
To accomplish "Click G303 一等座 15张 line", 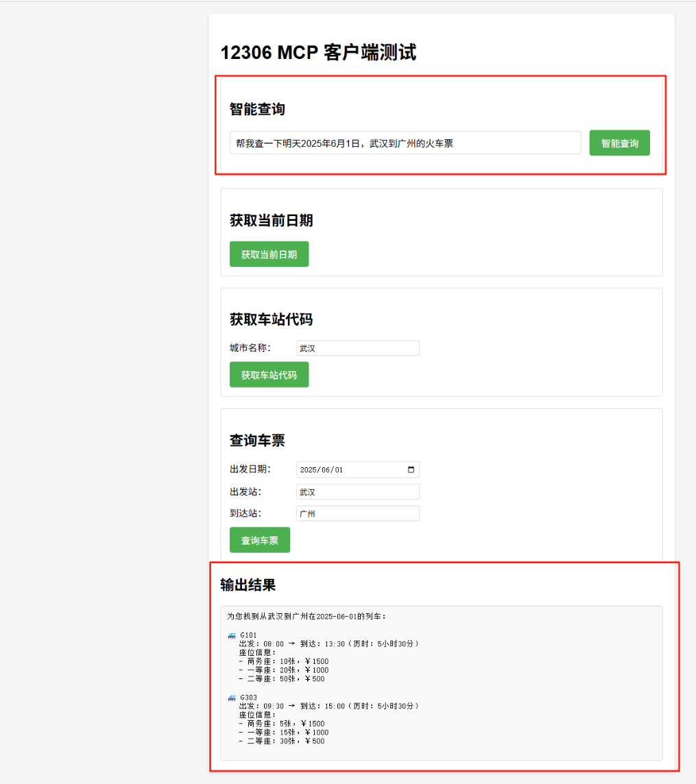I will 284,733.
